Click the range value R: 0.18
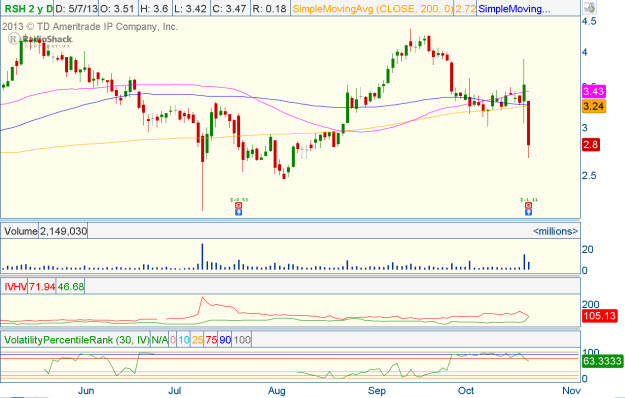The image size is (625, 398). [269, 8]
